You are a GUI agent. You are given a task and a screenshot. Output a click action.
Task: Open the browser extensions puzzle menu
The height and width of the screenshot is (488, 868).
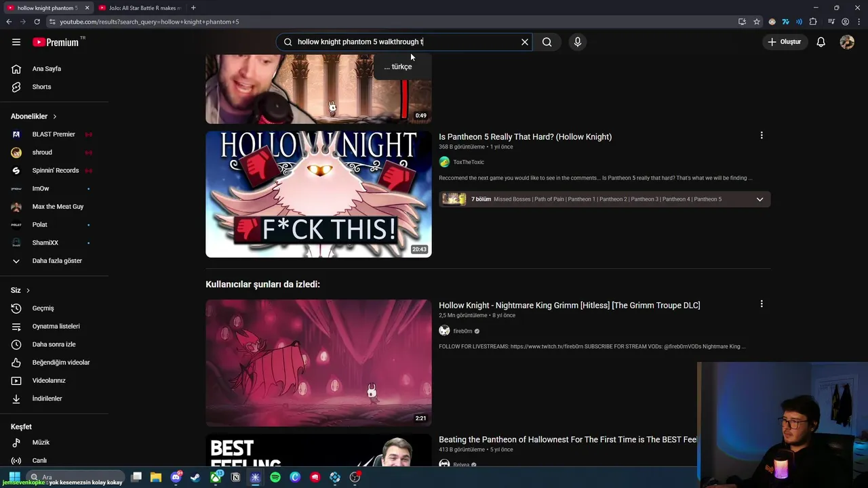[x=813, y=22]
